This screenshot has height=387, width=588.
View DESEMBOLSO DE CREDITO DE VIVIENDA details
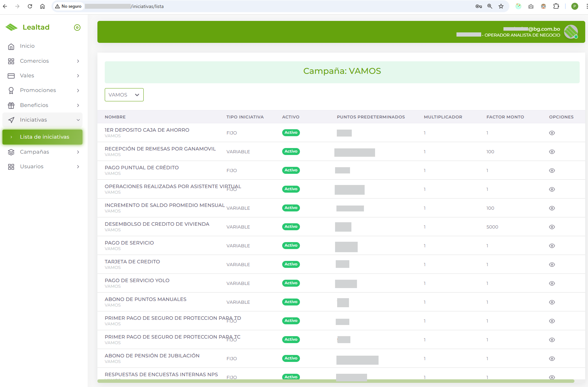[x=552, y=227]
